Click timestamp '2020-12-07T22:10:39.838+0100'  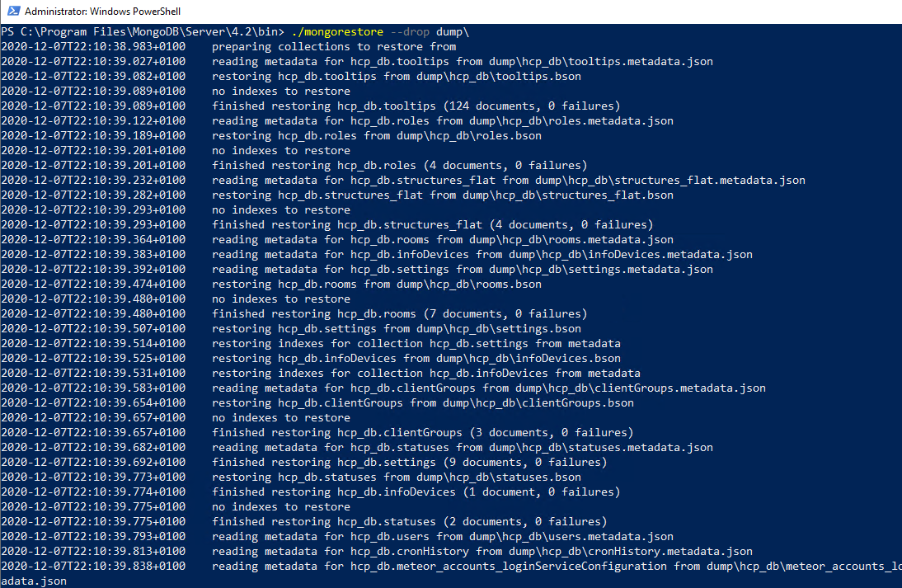click(x=93, y=566)
